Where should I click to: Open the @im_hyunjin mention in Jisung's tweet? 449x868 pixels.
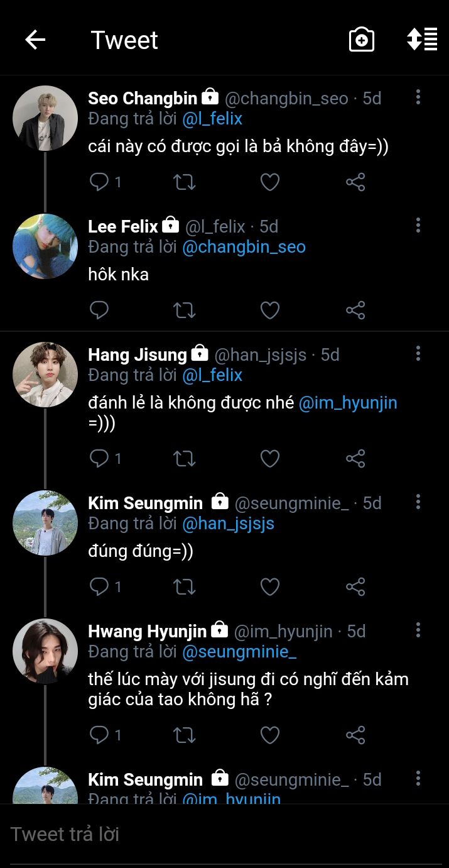tap(348, 403)
